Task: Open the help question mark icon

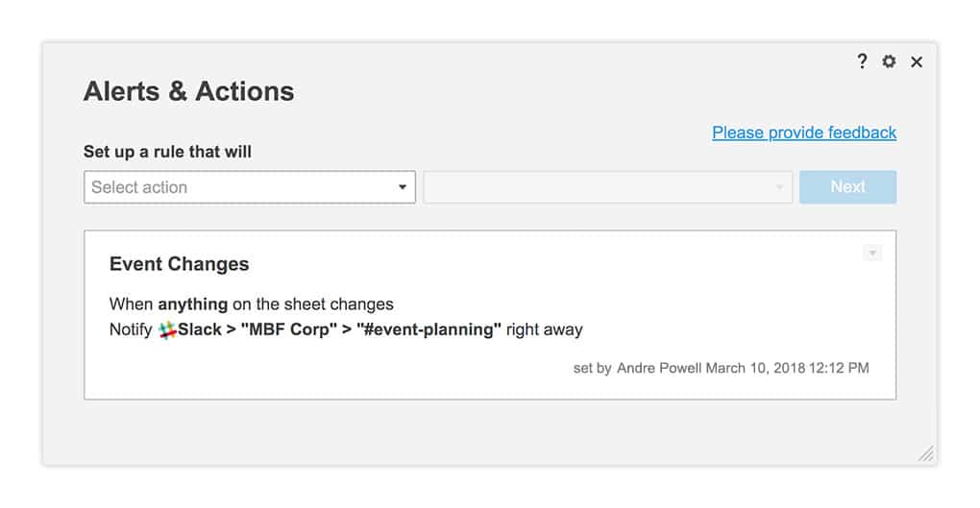Action: pos(862,61)
